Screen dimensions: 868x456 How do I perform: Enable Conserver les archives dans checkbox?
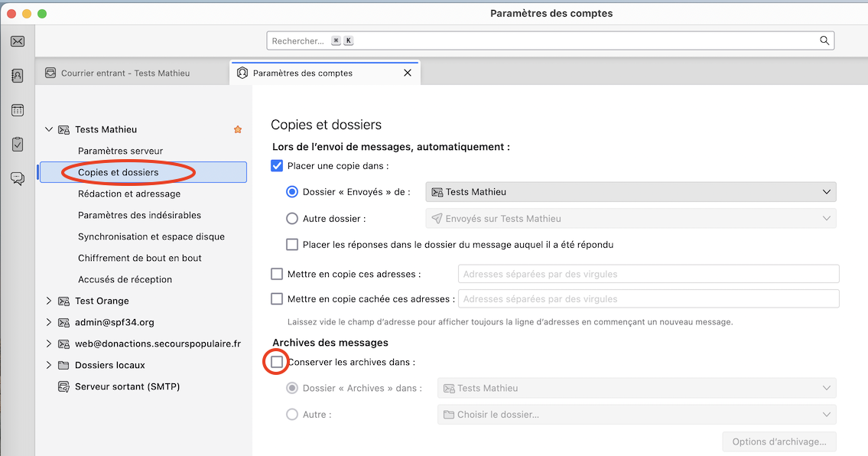pyautogui.click(x=277, y=362)
